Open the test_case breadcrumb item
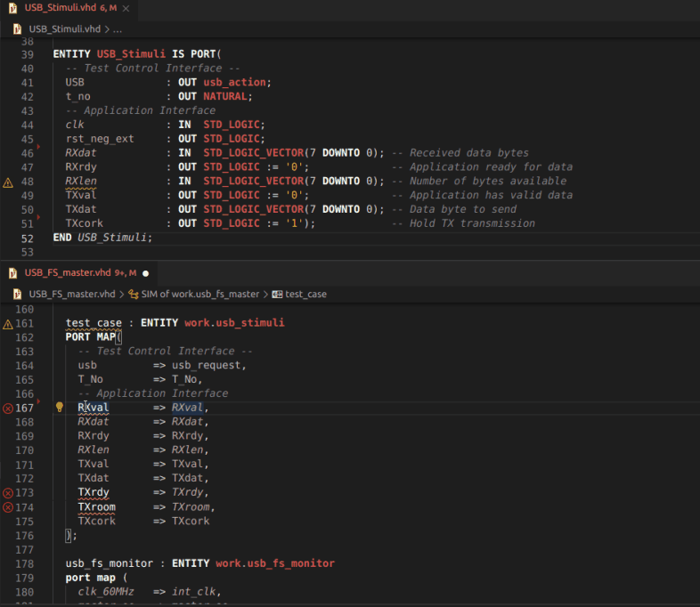This screenshot has width=700, height=607. point(305,294)
